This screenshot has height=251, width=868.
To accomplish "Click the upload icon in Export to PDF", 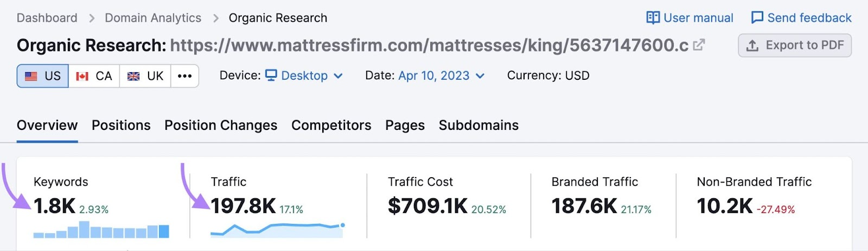I will 752,46.
